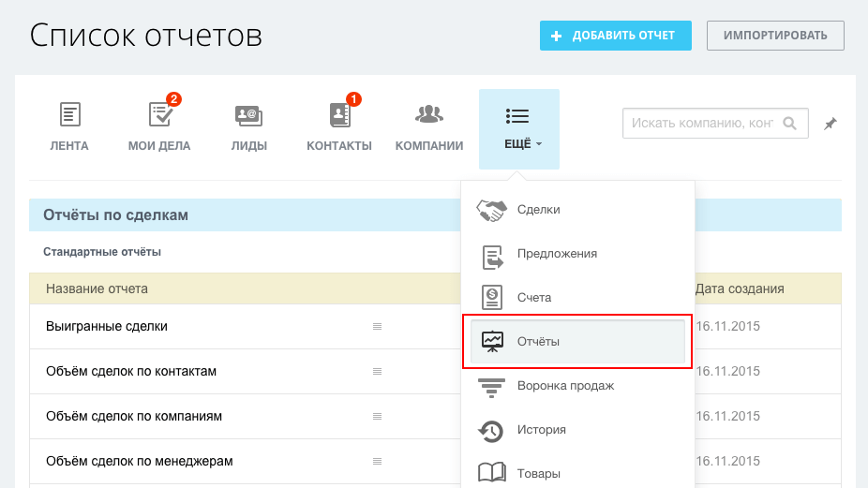Viewport: 868px width, 488px height.
Task: Open the Лента feed icon
Action: point(69,114)
